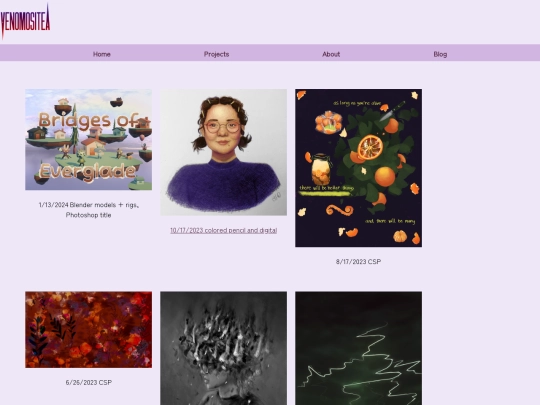Select the 6/26/2023 CSP caption

coord(89,382)
